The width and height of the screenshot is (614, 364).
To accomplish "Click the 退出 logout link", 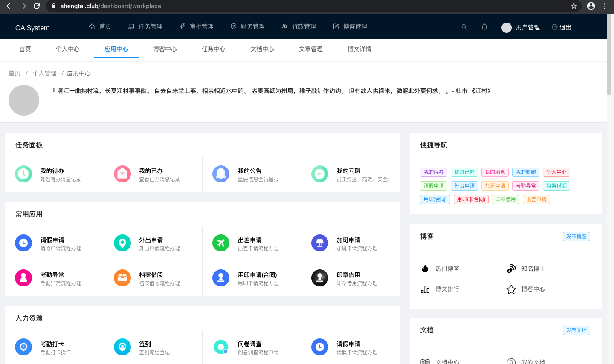I will click(562, 27).
